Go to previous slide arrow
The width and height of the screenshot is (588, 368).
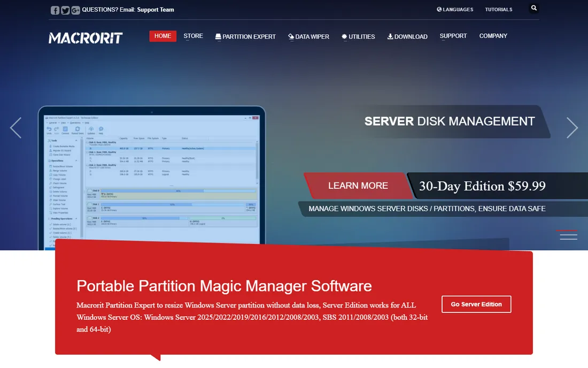click(x=16, y=128)
